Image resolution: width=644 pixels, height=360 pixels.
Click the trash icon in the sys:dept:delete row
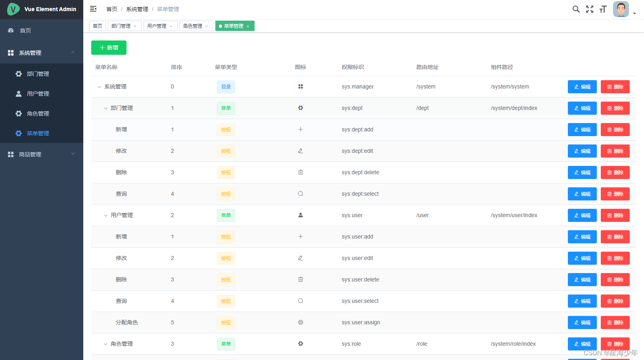[301, 172]
